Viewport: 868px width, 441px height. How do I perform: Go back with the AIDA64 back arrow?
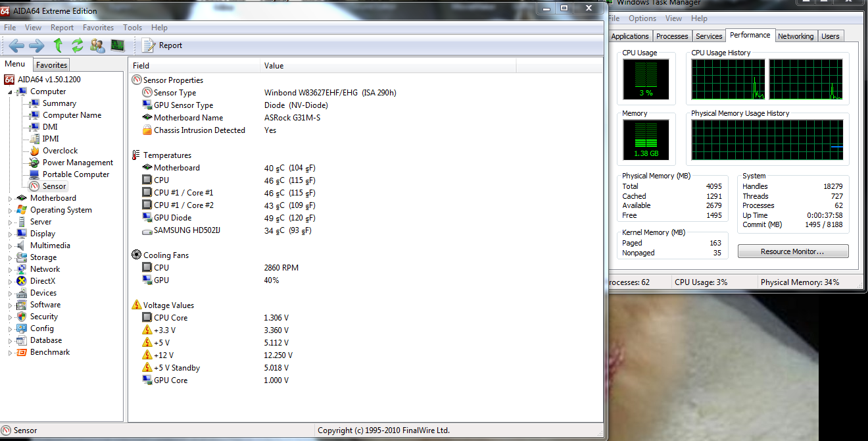tap(16, 45)
